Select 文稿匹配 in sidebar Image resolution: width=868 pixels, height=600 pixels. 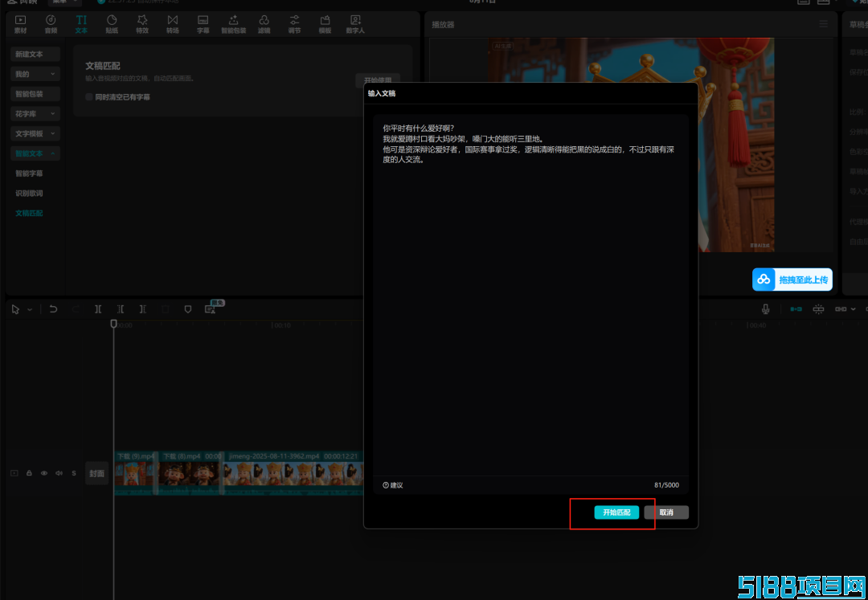click(x=30, y=214)
